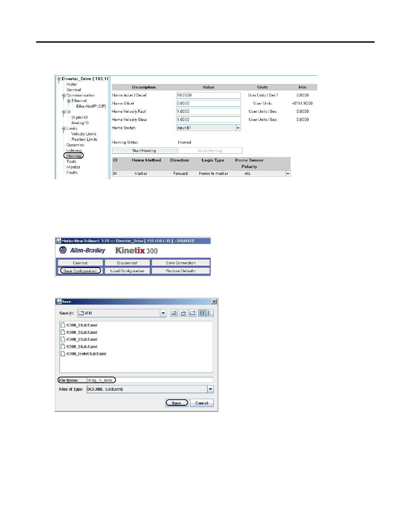Viewport: 411px width, 532px height.
Task: Click the Abort Homing button
Action: pos(210,151)
